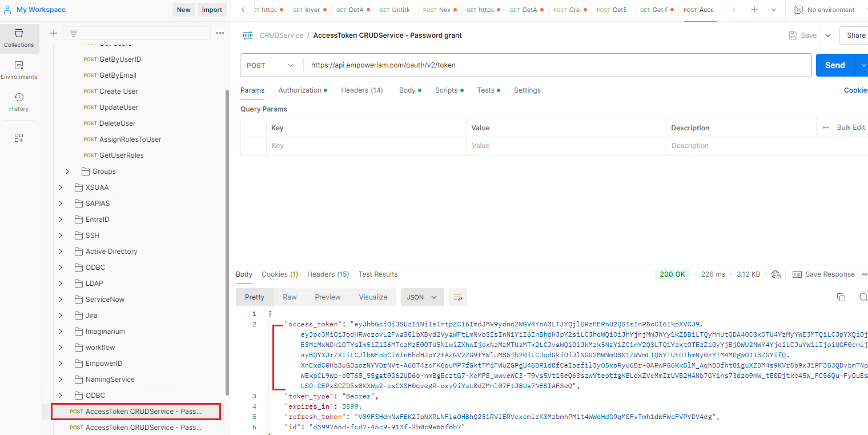868x435 pixels.
Task: Click the Send button
Action: click(835, 65)
